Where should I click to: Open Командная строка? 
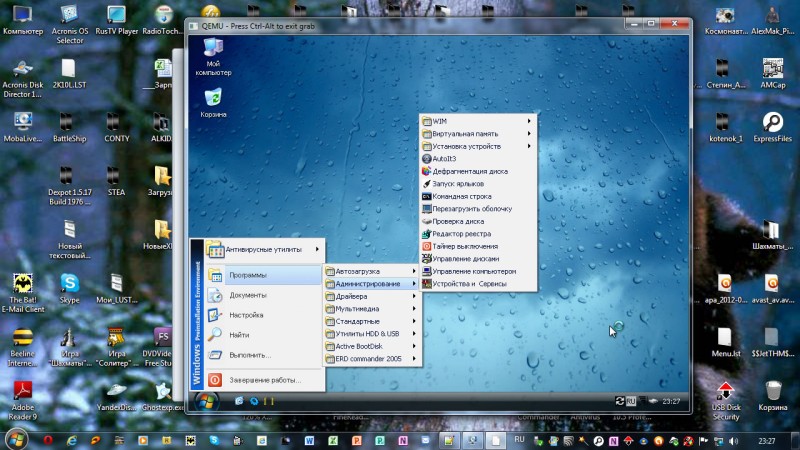pos(461,197)
